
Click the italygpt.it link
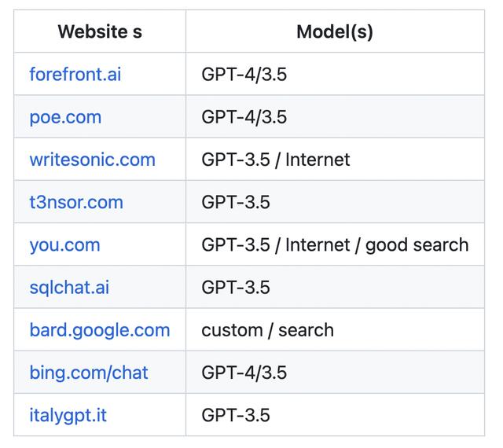coord(68,414)
